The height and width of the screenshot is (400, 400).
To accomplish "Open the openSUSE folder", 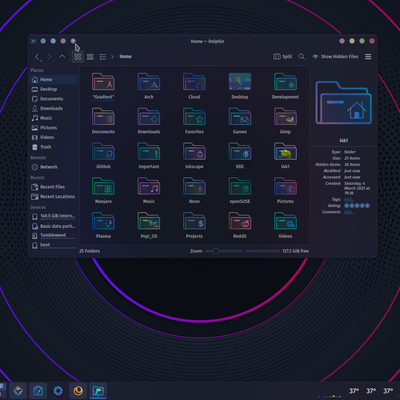I will [240, 190].
